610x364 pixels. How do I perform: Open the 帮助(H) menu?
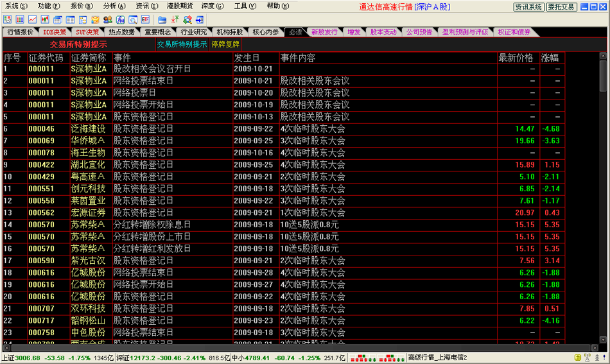pos(278,6)
